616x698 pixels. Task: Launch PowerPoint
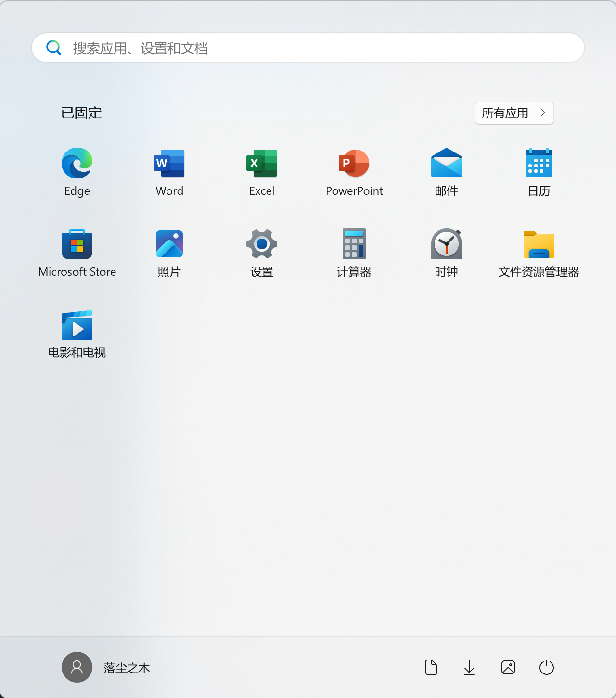coord(354,172)
